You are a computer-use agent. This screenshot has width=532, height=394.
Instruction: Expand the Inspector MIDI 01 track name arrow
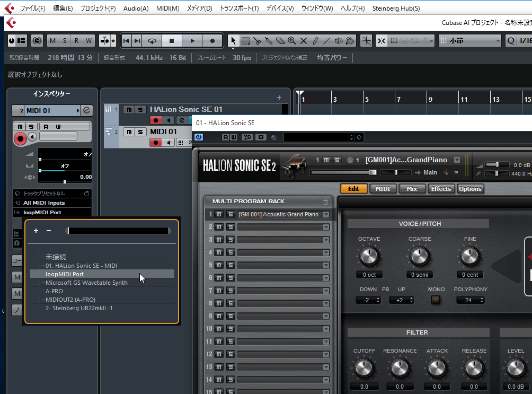point(78,110)
